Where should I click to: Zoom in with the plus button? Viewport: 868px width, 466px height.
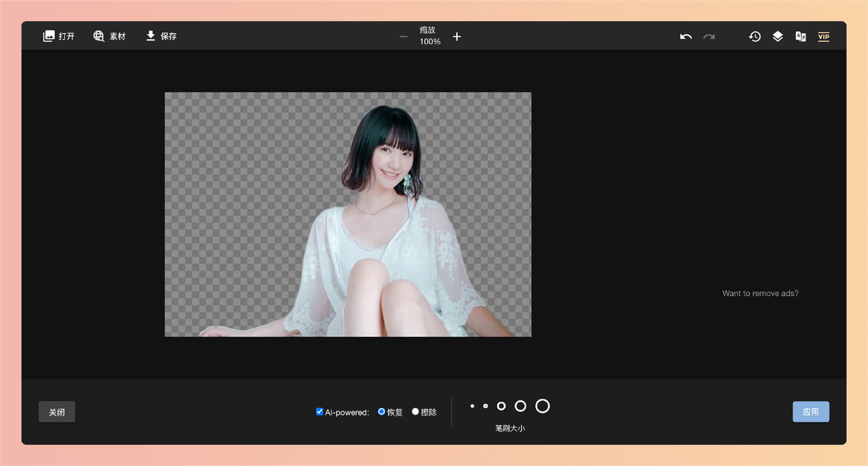[457, 36]
